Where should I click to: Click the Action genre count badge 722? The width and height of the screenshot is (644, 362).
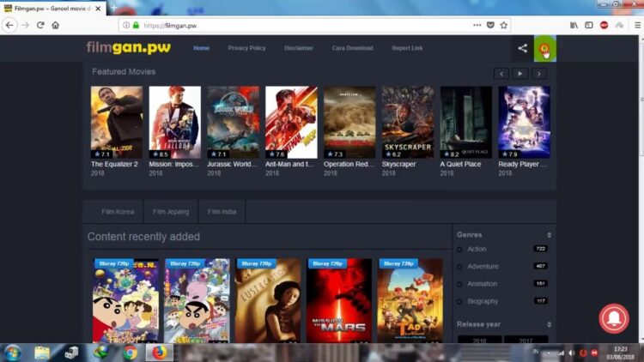click(540, 249)
